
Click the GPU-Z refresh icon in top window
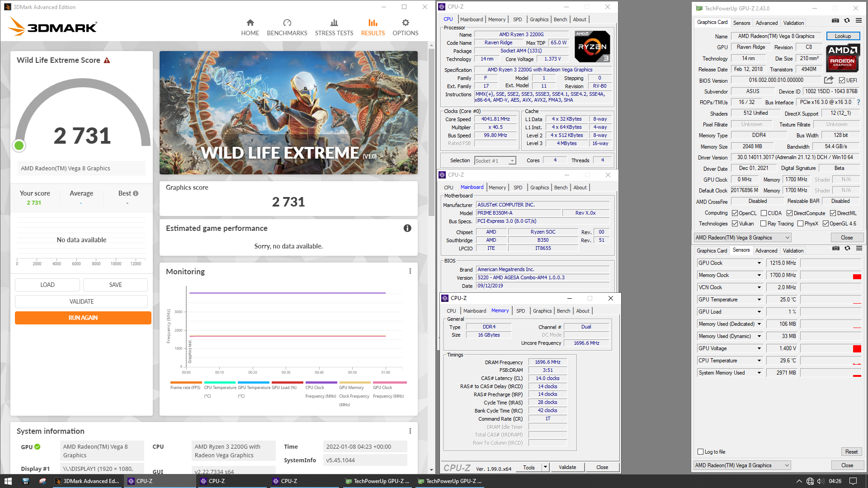847,20
